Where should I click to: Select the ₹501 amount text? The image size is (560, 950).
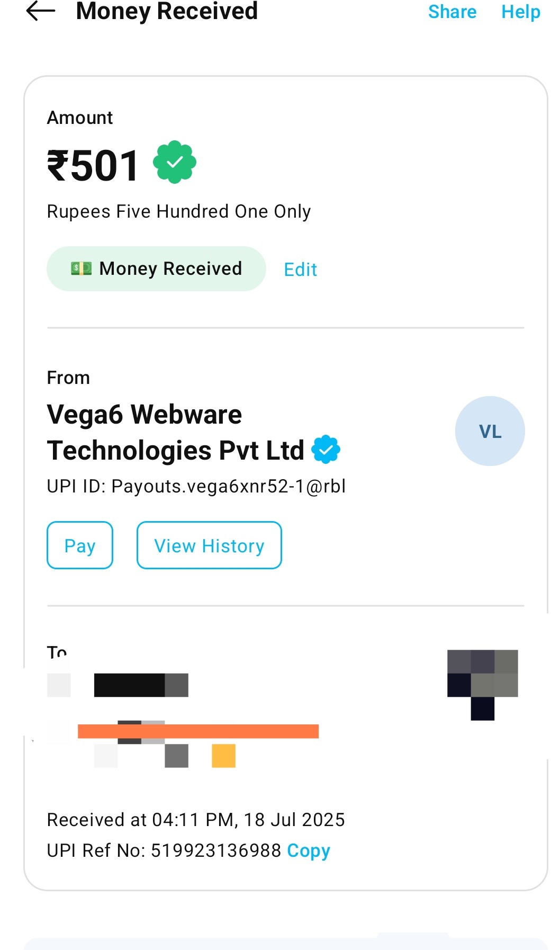point(93,166)
